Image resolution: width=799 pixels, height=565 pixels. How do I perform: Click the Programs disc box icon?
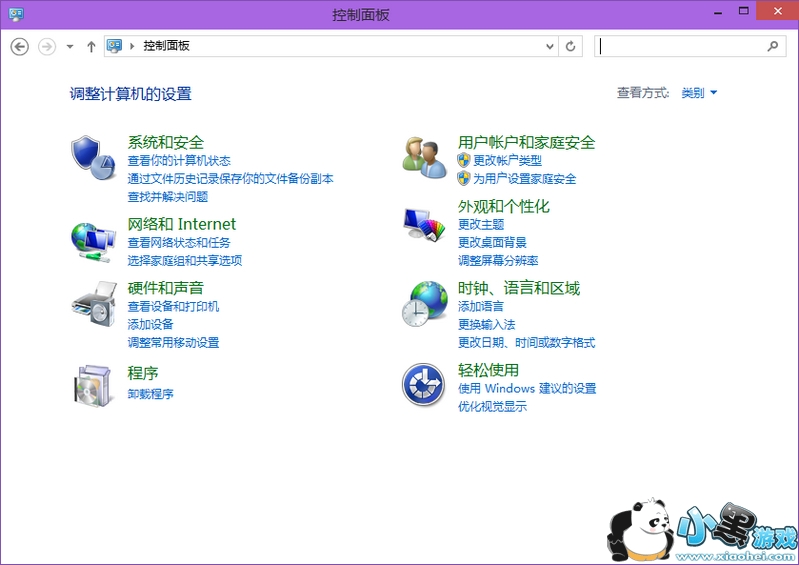93,384
